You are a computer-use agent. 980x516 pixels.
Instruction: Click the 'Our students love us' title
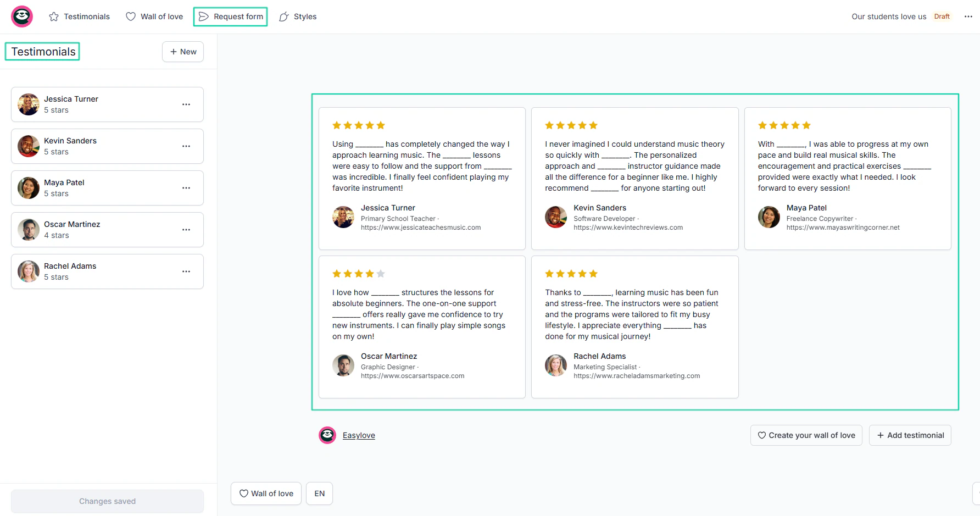pyautogui.click(x=889, y=16)
